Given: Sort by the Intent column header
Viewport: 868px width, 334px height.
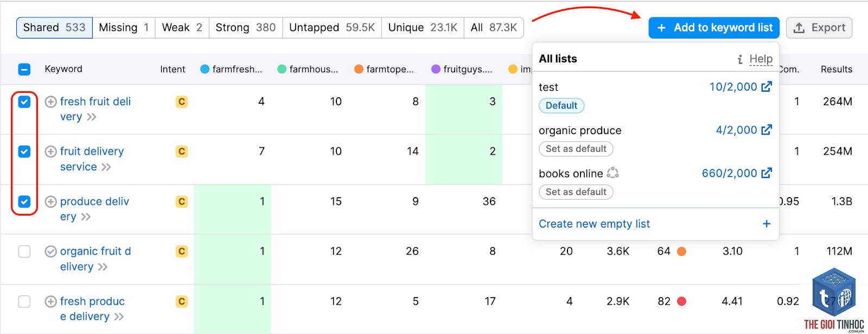Looking at the screenshot, I should pos(173,69).
